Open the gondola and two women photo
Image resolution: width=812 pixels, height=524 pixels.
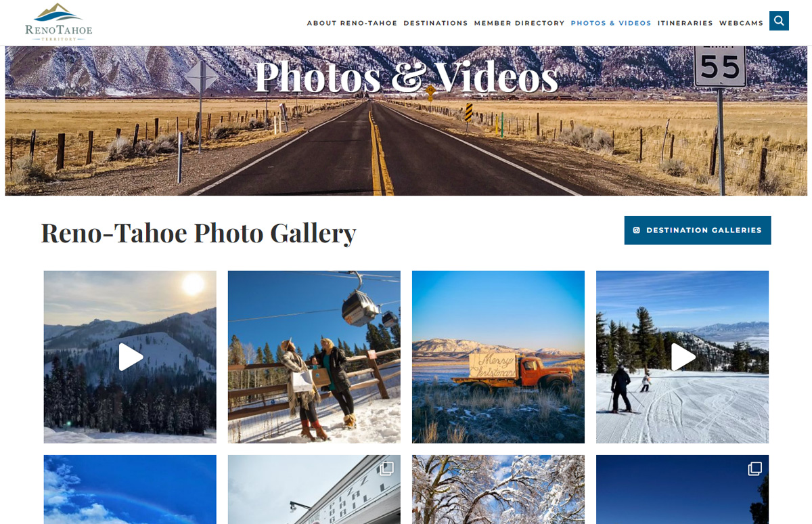click(314, 357)
